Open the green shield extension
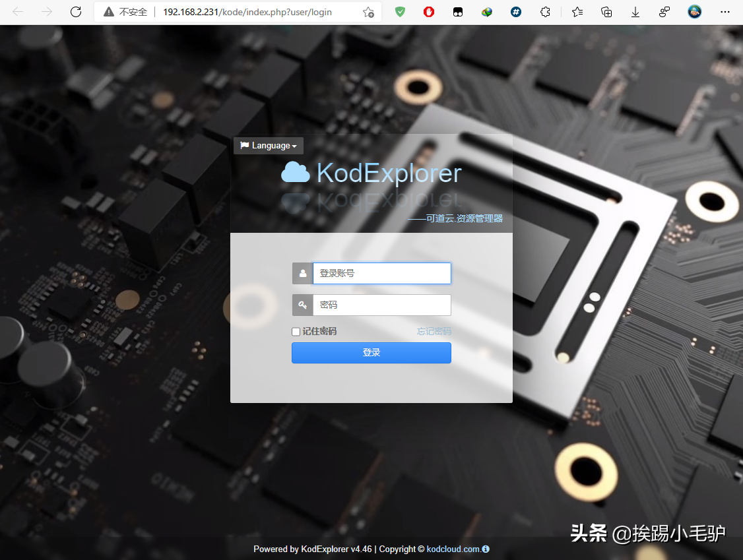The height and width of the screenshot is (560, 743). (401, 12)
